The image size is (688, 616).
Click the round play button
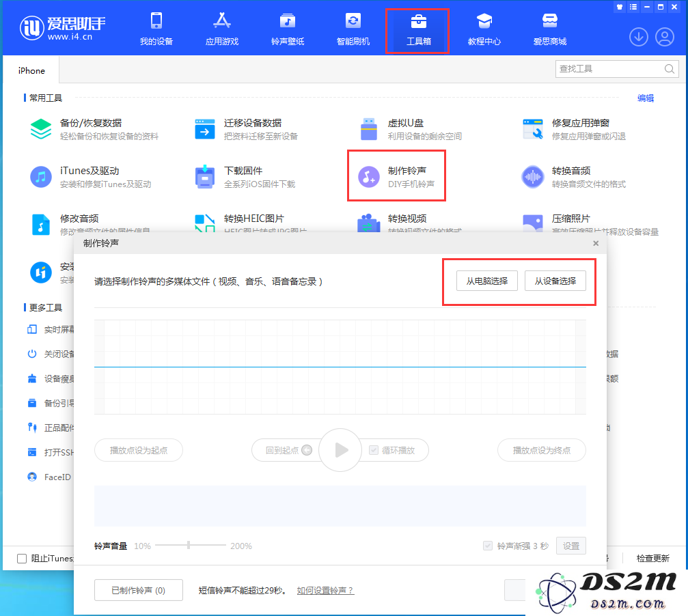tap(340, 450)
